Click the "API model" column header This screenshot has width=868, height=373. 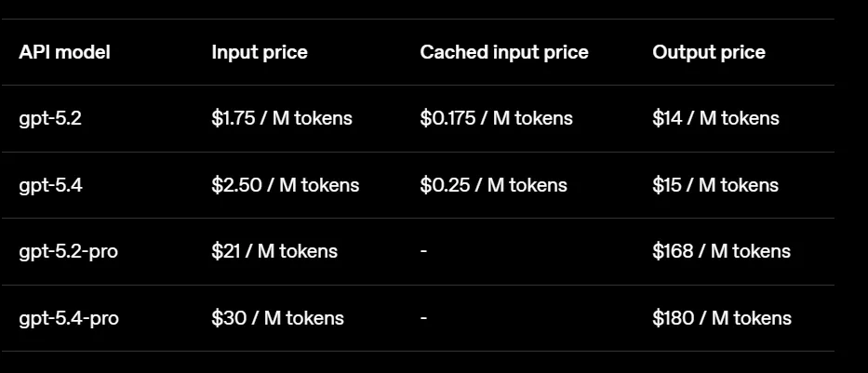click(x=64, y=52)
